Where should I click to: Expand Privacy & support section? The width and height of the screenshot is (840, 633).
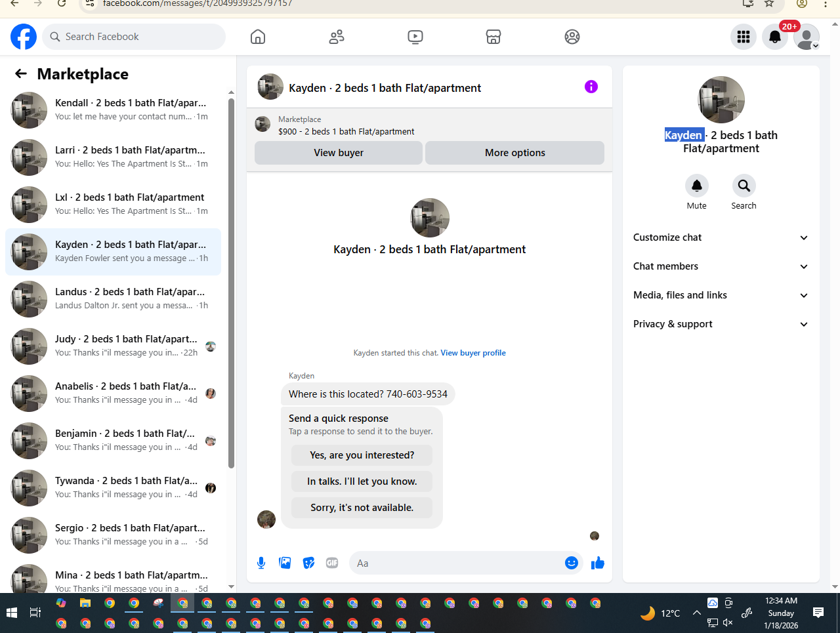[721, 324]
